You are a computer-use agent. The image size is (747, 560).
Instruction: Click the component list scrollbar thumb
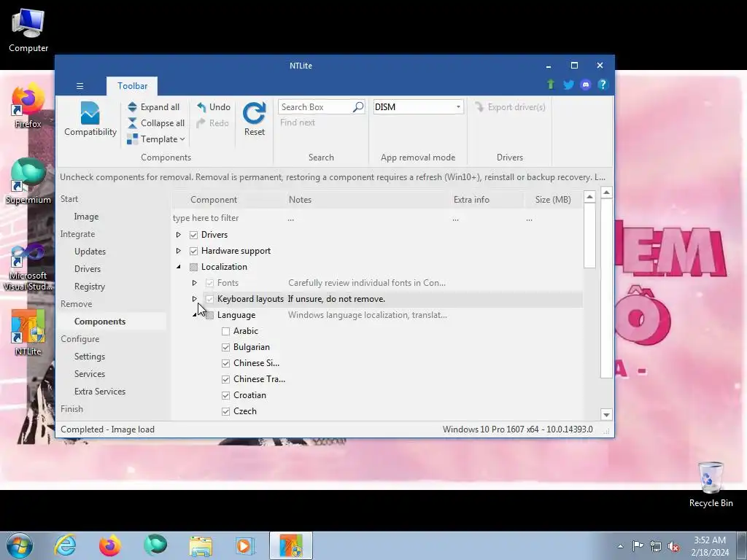pos(589,236)
